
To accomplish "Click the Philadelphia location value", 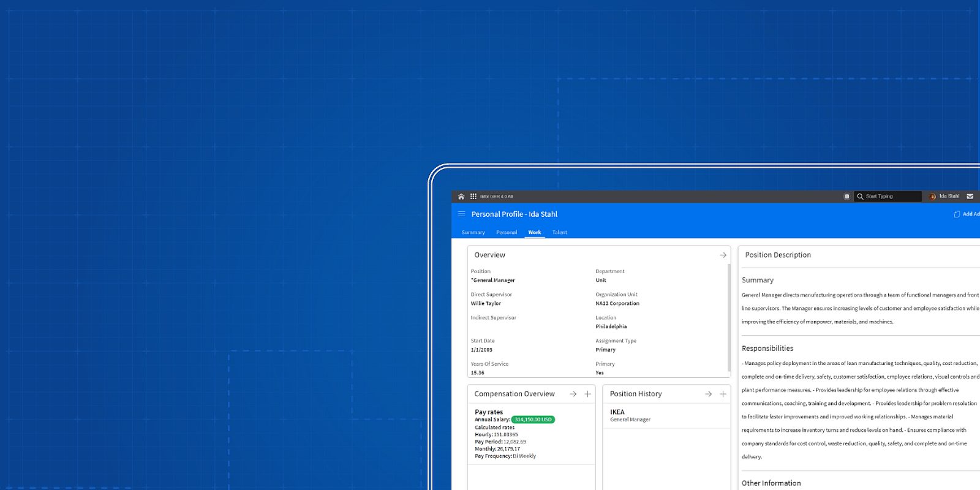I will click(611, 326).
